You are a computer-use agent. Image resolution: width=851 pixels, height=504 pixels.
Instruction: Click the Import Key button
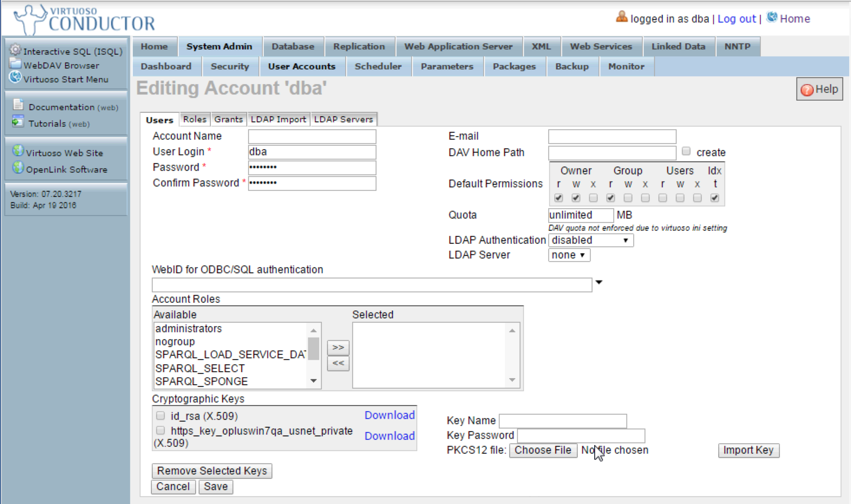pos(748,450)
